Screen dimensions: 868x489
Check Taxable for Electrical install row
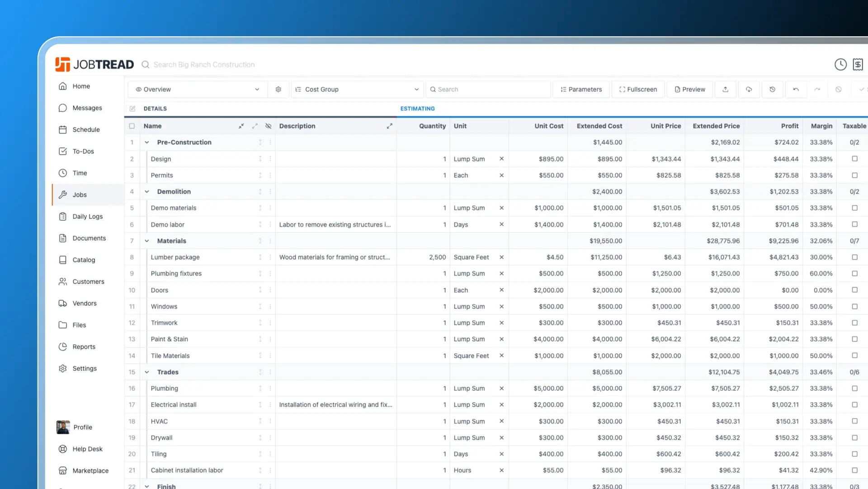(x=854, y=405)
